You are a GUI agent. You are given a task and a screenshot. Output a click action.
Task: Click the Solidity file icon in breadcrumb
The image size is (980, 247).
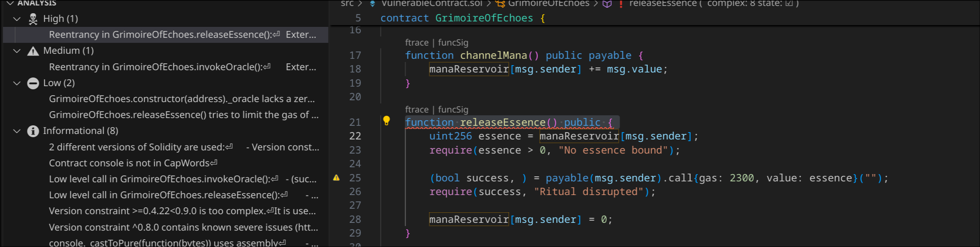click(372, 4)
